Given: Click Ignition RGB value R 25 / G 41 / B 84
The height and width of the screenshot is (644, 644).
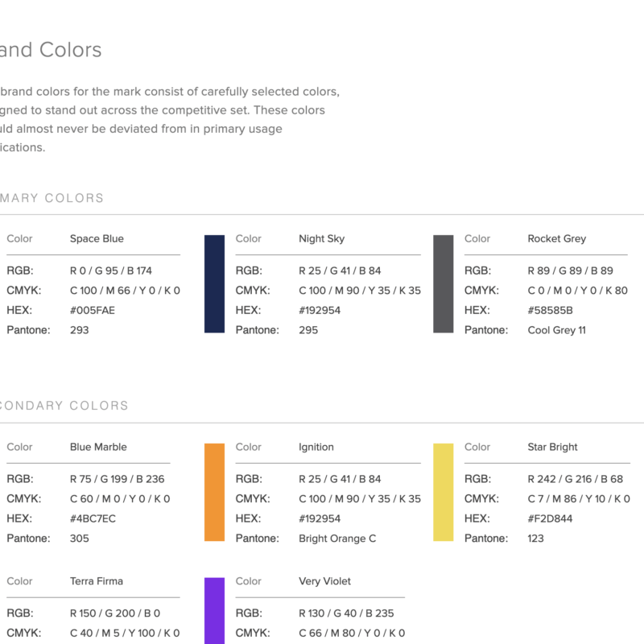Looking at the screenshot, I should [340, 479].
